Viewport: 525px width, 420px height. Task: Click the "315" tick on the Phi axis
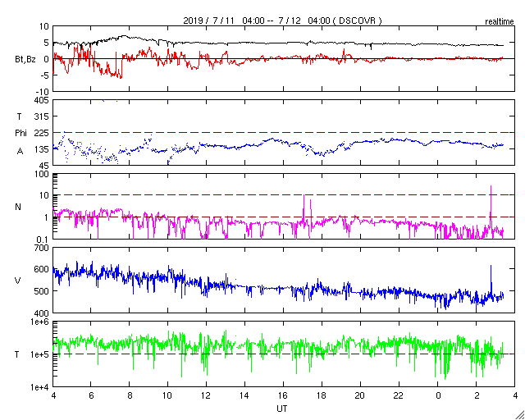(43, 116)
